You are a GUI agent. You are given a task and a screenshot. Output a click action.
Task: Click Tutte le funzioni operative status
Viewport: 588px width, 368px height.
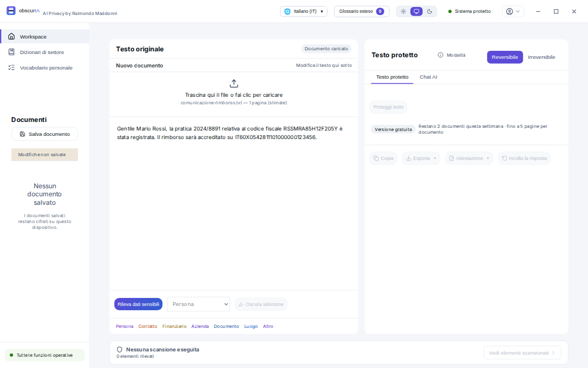[44, 355]
